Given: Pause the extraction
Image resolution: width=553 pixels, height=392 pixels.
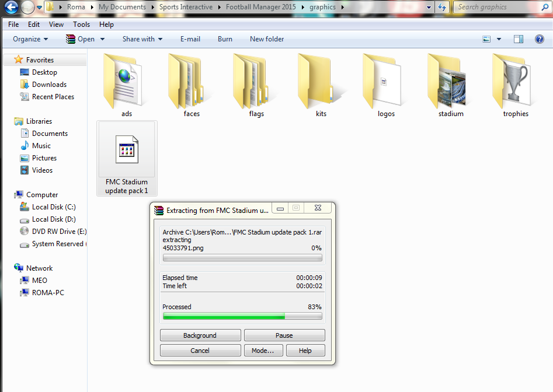Looking at the screenshot, I should click(x=284, y=335).
